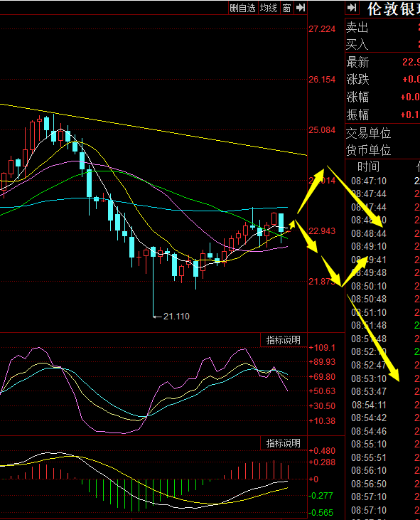The height and width of the screenshot is (520, 420).
Task: Click the 伦敦银 instrument title
Action: coord(392,9)
